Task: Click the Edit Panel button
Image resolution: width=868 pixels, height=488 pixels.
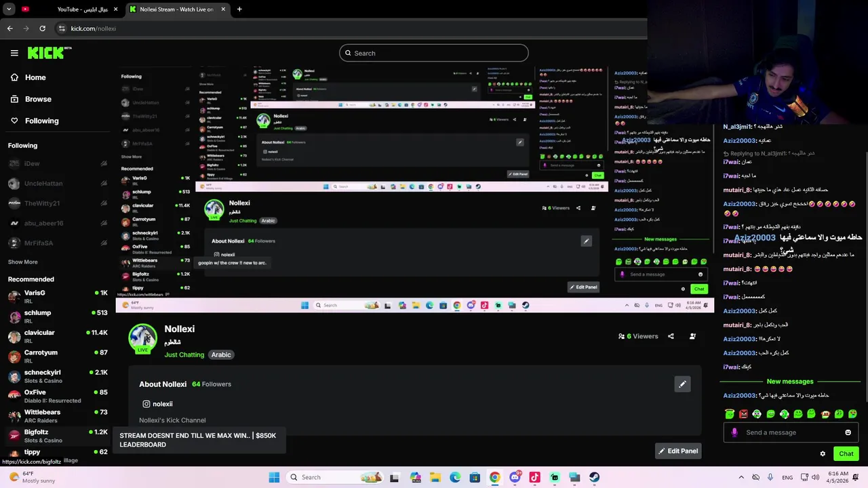Action: coord(678,451)
